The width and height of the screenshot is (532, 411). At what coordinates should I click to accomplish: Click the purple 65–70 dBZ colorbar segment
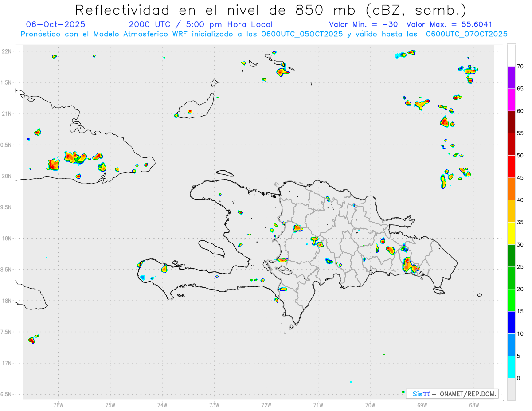tap(511, 78)
